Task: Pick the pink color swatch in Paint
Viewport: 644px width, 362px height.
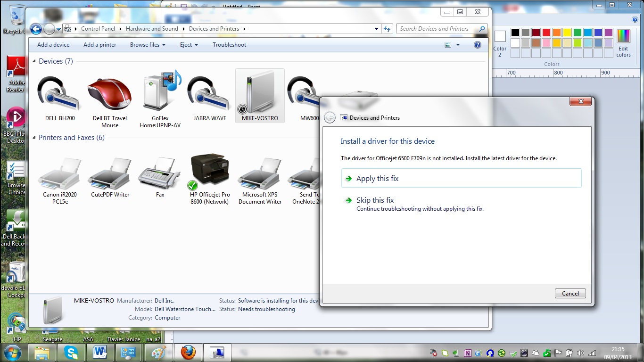Action: coord(546,43)
